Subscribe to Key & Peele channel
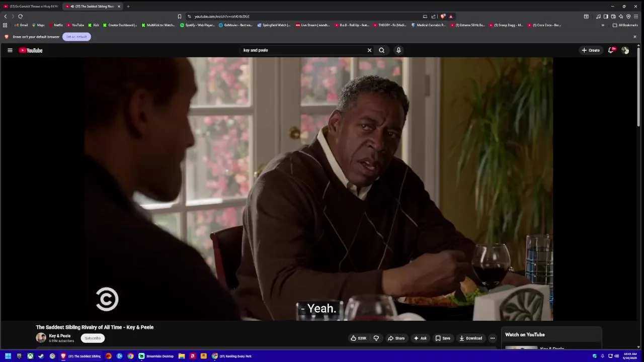 pyautogui.click(x=93, y=338)
